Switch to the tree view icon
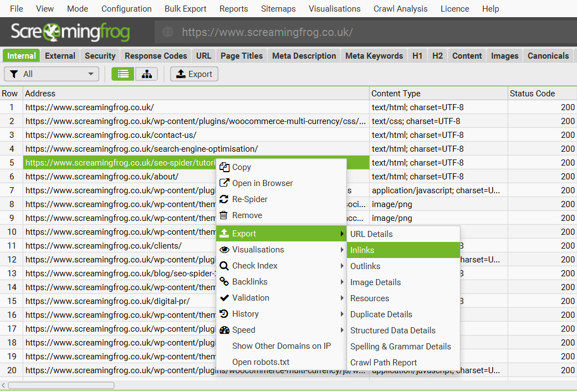The height and width of the screenshot is (392, 577). pos(146,73)
